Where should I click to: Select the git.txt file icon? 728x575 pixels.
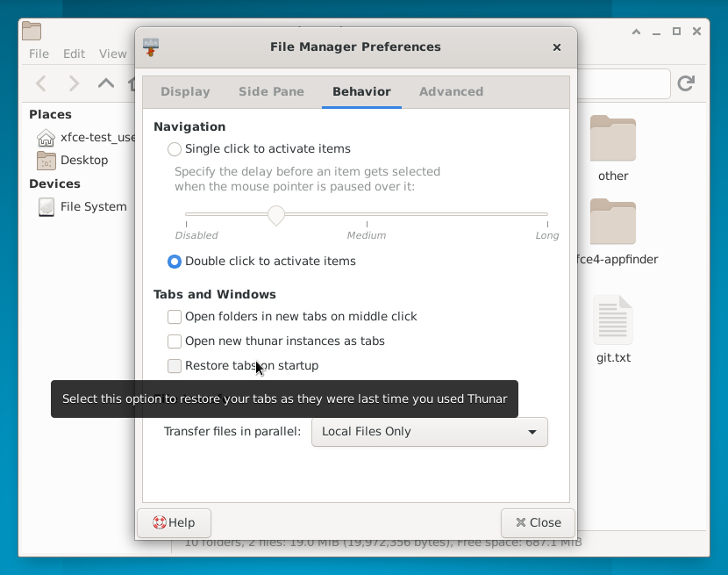[x=613, y=320]
